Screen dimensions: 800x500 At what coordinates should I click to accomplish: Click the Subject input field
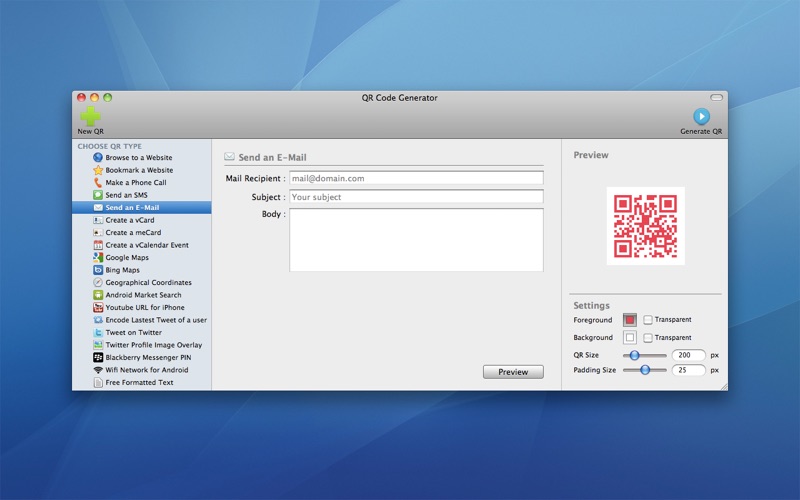416,196
